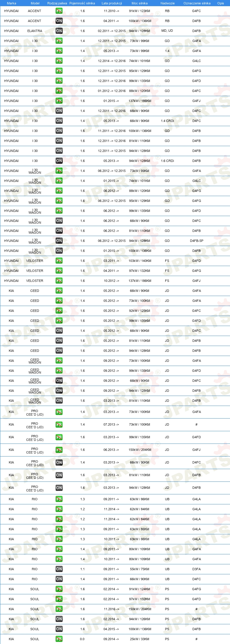Click the diesel icon for Kia Soul 100kW / 136KM
Image resolution: width=230 pixels, height=644 pixels.
tap(59, 629)
